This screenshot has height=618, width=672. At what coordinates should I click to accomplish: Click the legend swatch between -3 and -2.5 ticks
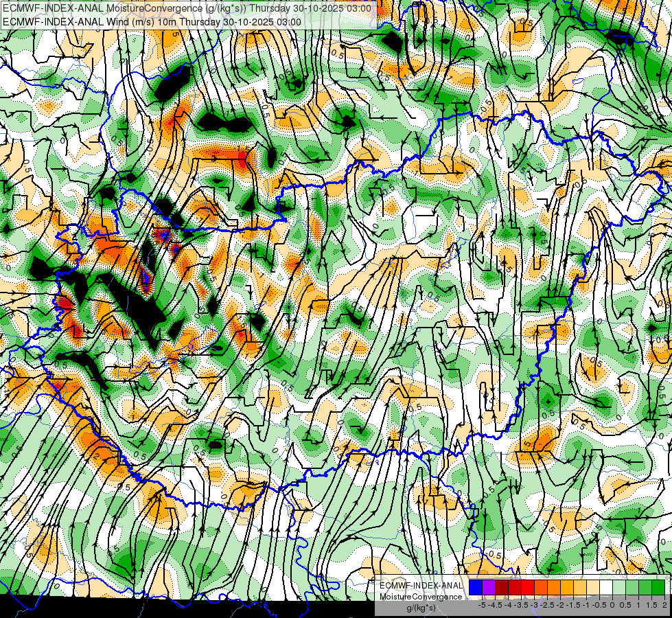click(x=541, y=587)
